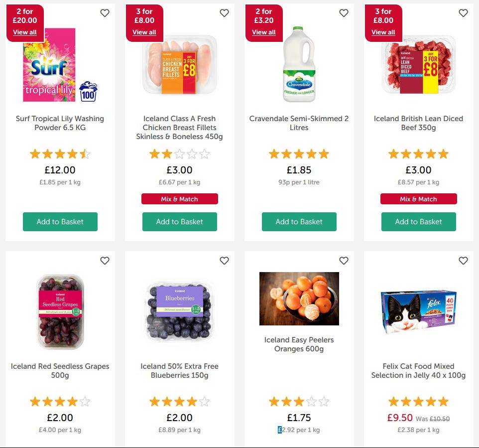Heart the Felix Cat Food Mixed Selection
The height and width of the screenshot is (448, 479).
pos(463,261)
